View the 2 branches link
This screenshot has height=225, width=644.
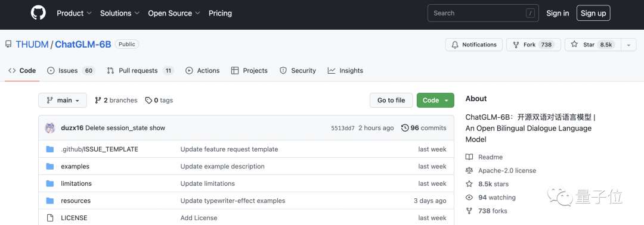tap(116, 100)
